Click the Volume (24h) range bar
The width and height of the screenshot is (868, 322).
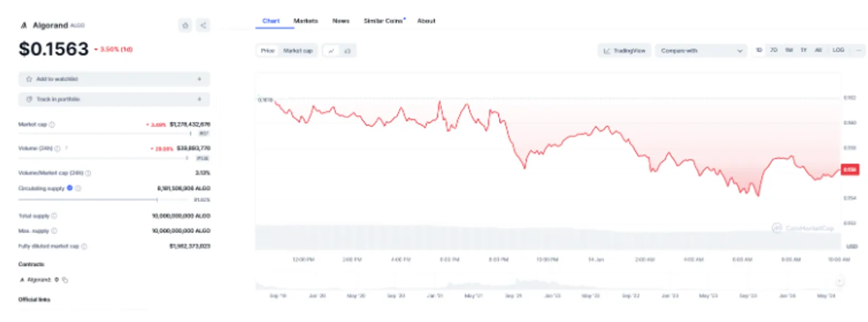(x=104, y=159)
